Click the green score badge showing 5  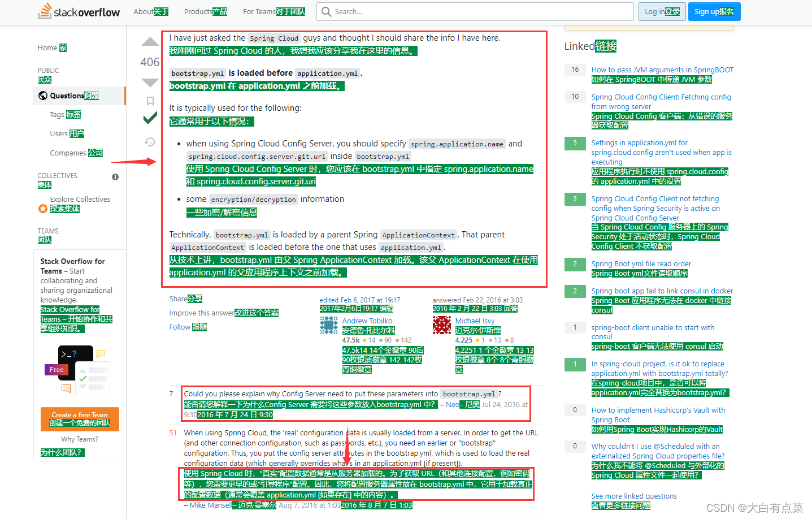[x=575, y=143]
